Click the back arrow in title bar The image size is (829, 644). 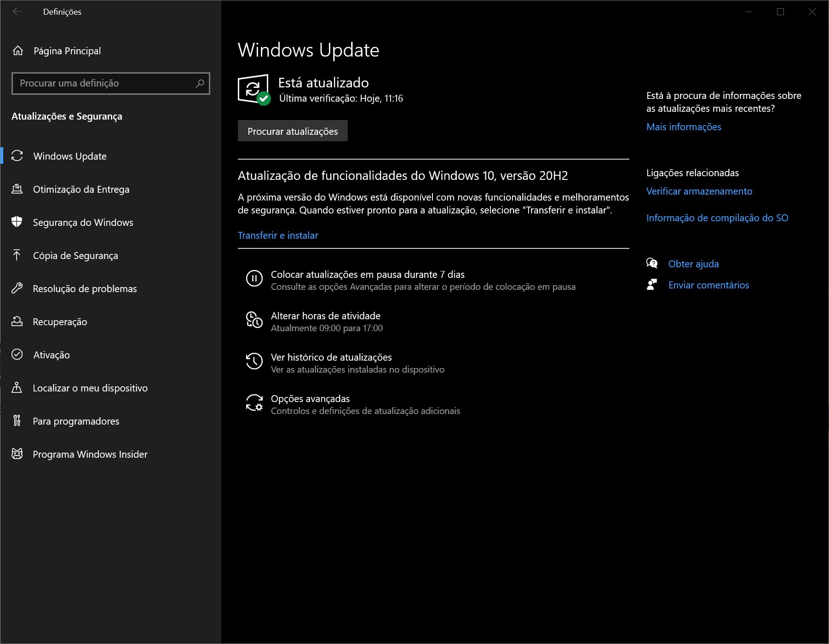coord(17,12)
